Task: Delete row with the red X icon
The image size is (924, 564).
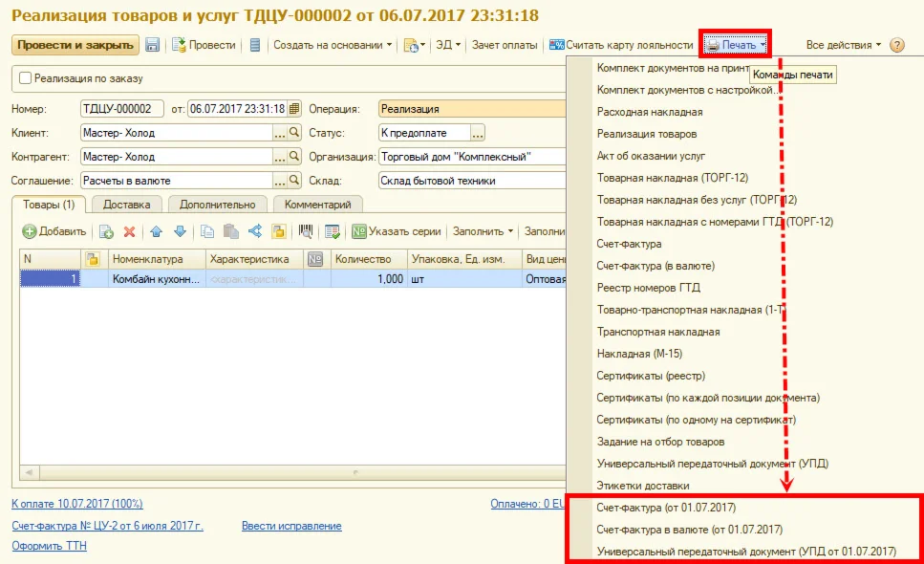Action: (130, 231)
